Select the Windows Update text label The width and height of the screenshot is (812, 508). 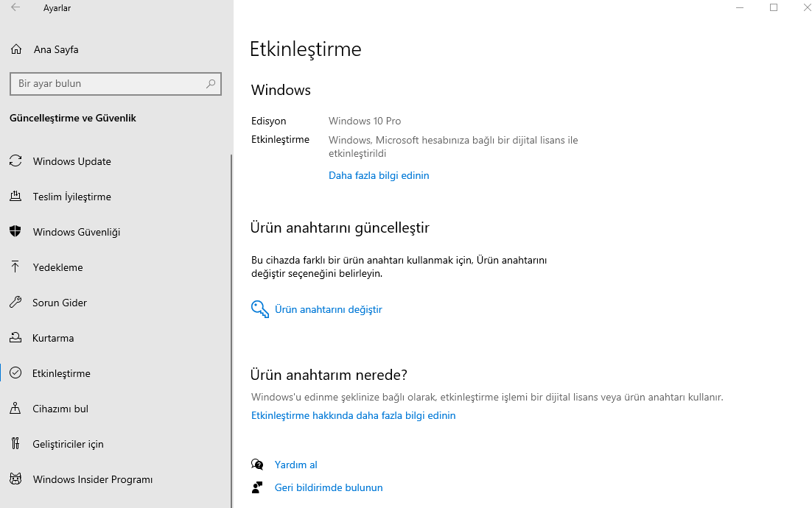point(72,161)
